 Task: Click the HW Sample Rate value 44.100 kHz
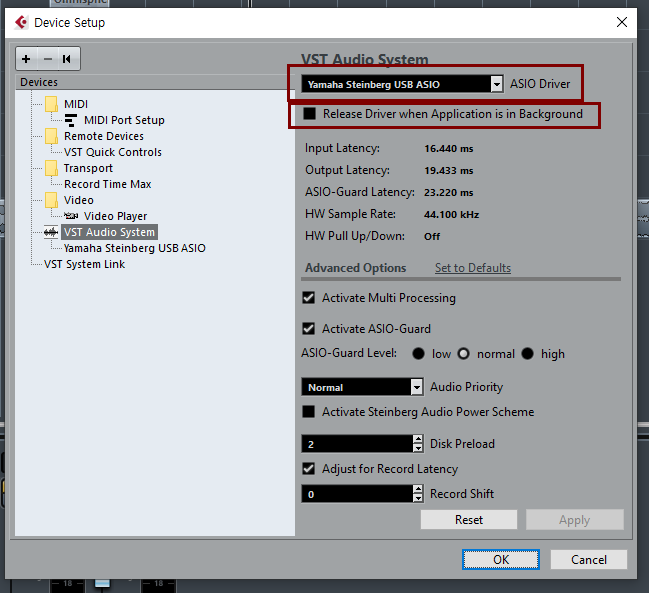coord(452,214)
